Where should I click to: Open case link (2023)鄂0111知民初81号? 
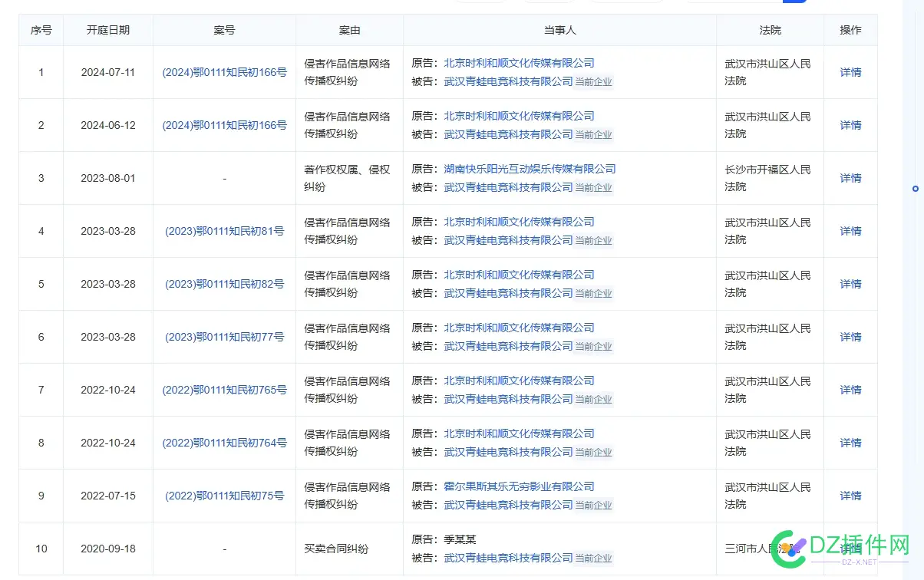click(223, 231)
